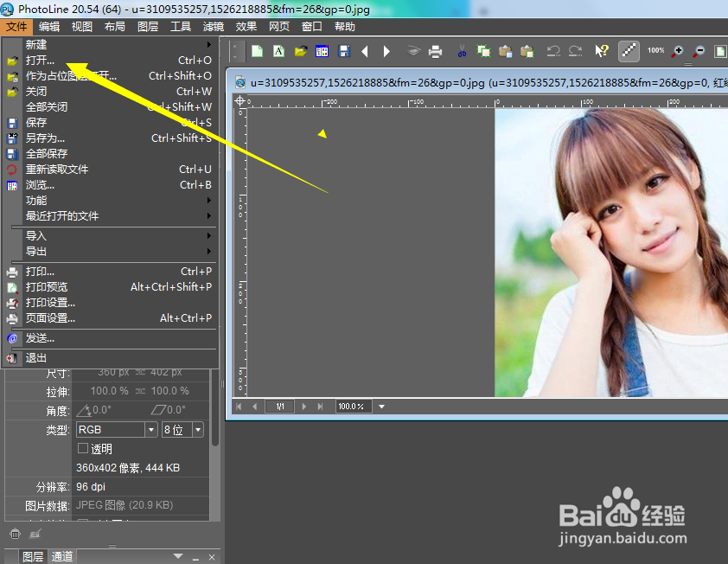728x564 pixels.
Task: Click the first page navigation button
Action: pos(239,407)
